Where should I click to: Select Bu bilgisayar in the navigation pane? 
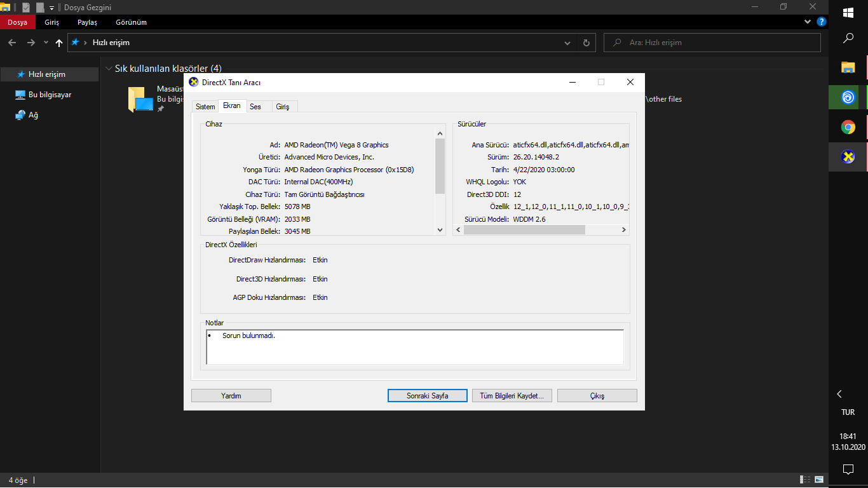(x=50, y=95)
